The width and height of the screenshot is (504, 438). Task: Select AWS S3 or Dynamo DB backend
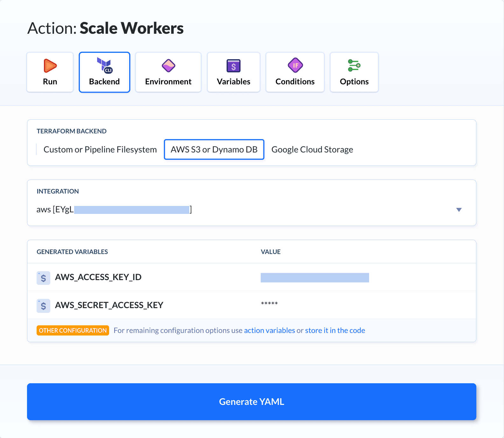tap(214, 150)
